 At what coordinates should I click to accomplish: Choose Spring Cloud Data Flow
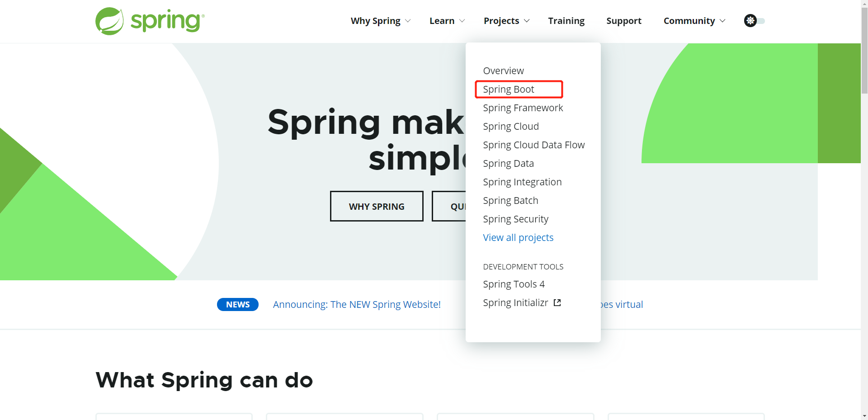533,145
